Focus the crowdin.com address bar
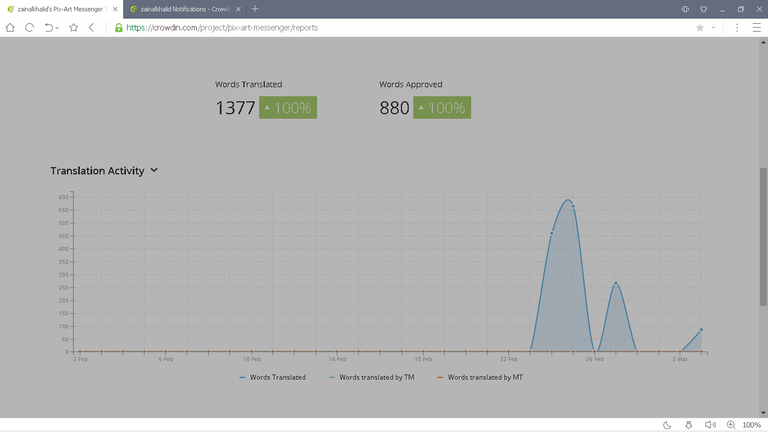Image resolution: width=768 pixels, height=432 pixels. coord(222,28)
